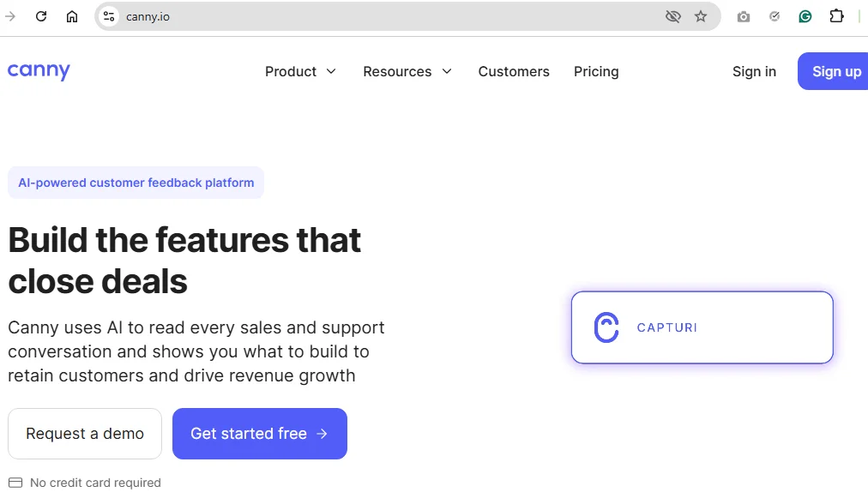The width and height of the screenshot is (868, 504).
Task: Click the Sign up button
Action: (833, 71)
